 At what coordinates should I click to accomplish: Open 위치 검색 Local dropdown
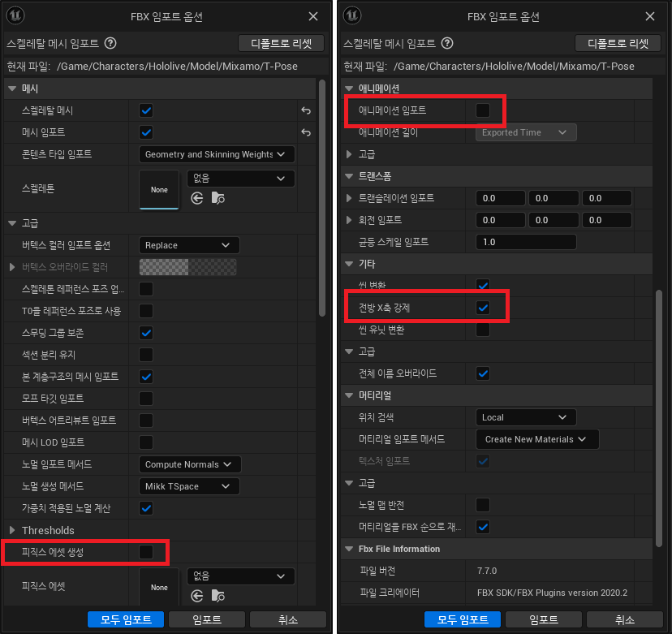point(526,417)
